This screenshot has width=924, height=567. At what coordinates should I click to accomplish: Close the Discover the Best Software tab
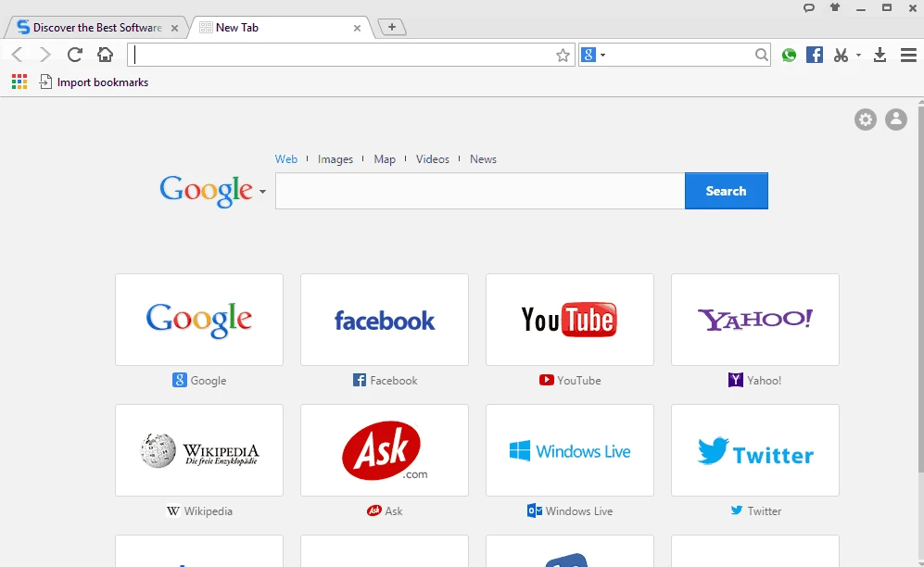174,28
